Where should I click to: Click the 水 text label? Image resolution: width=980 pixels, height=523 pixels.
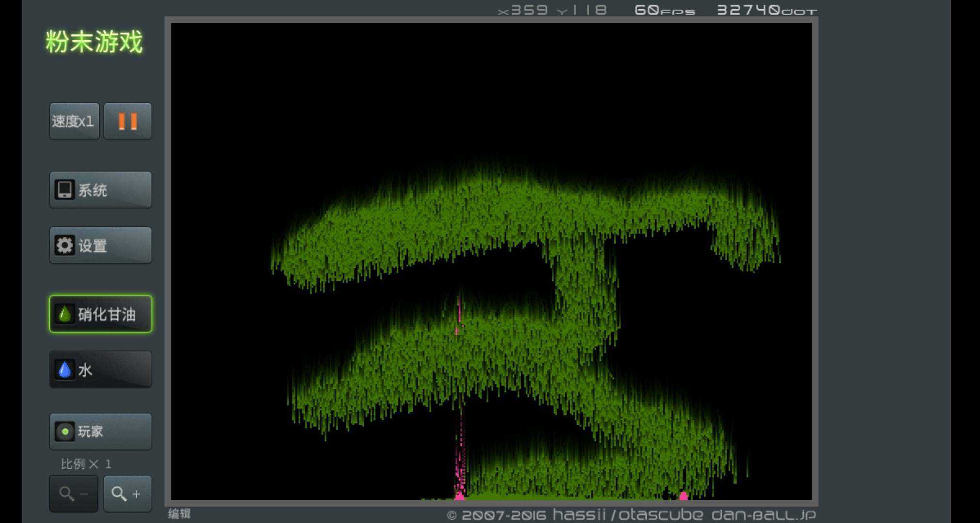click(x=85, y=370)
